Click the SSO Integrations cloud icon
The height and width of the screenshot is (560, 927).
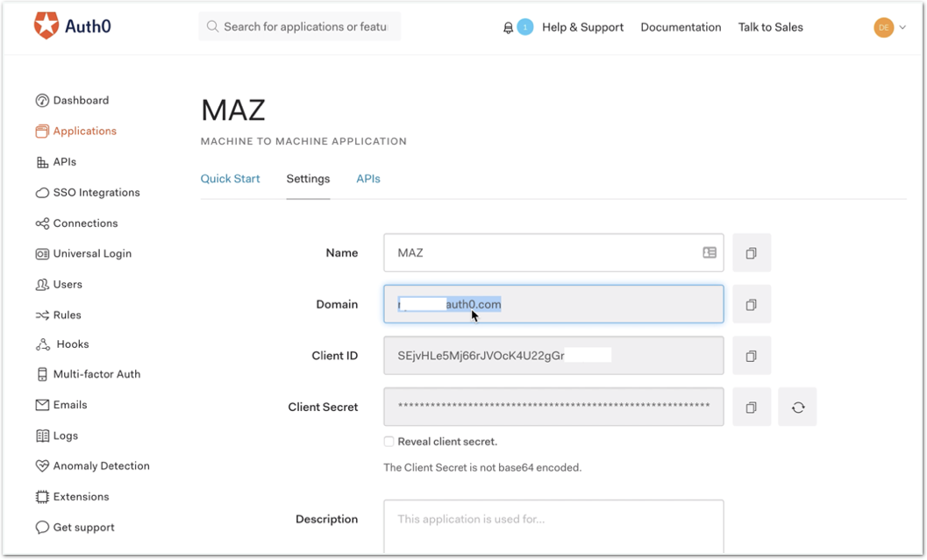42,193
